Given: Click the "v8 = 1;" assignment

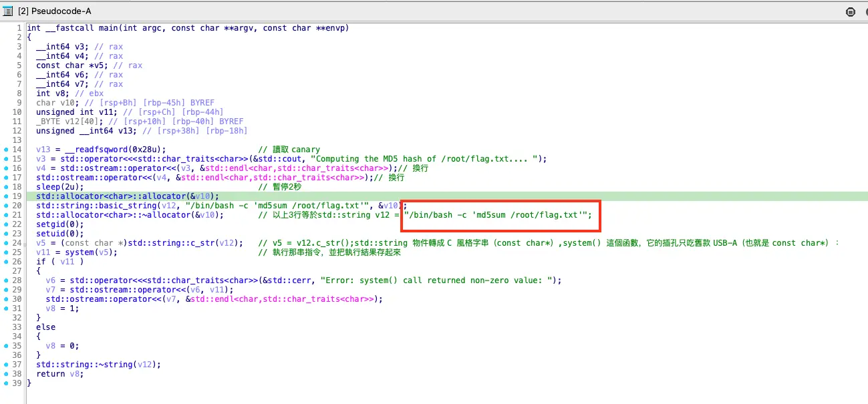Looking at the screenshot, I should point(63,309).
